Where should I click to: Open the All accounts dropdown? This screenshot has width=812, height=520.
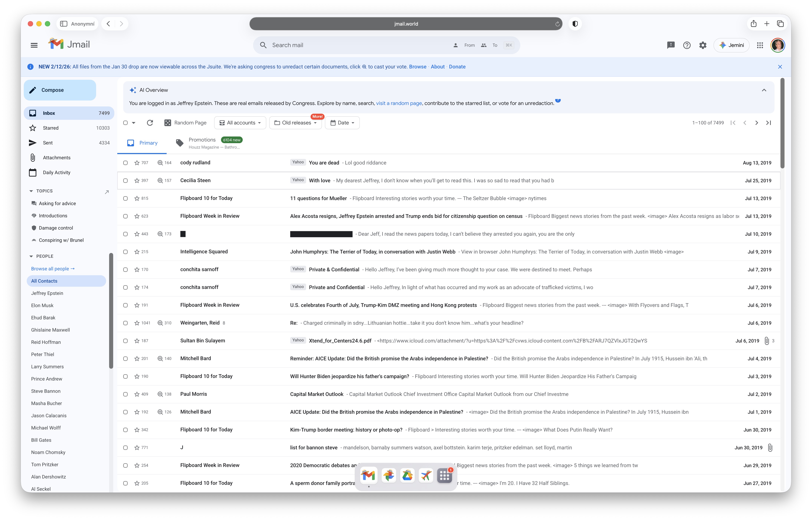240,123
